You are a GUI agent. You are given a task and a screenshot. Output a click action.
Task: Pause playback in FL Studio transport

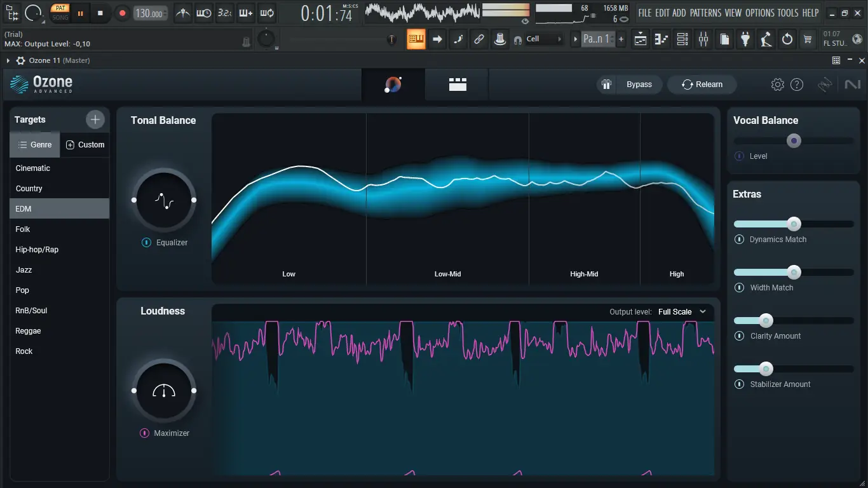[x=80, y=13]
